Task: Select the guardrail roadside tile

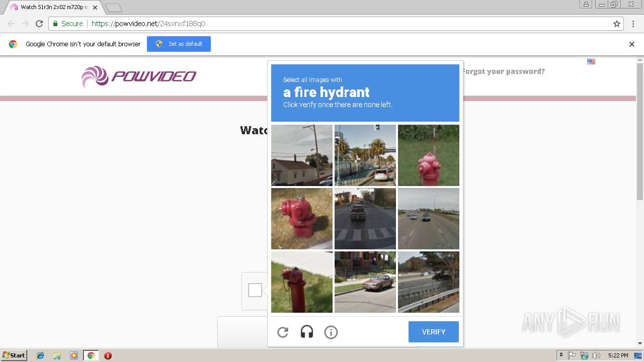Action: (x=429, y=282)
